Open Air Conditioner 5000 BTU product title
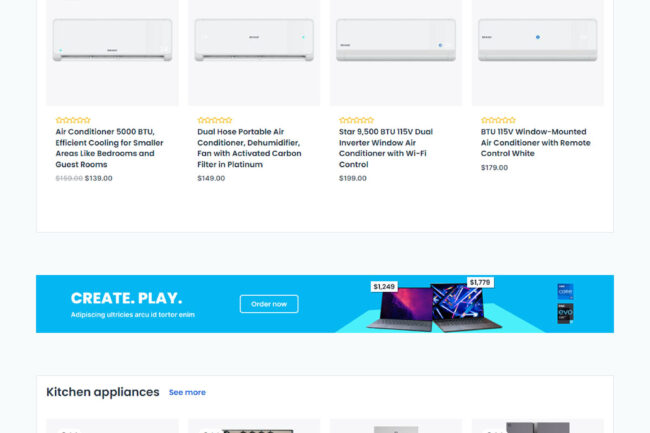The image size is (650, 433). pyautogui.click(x=109, y=148)
